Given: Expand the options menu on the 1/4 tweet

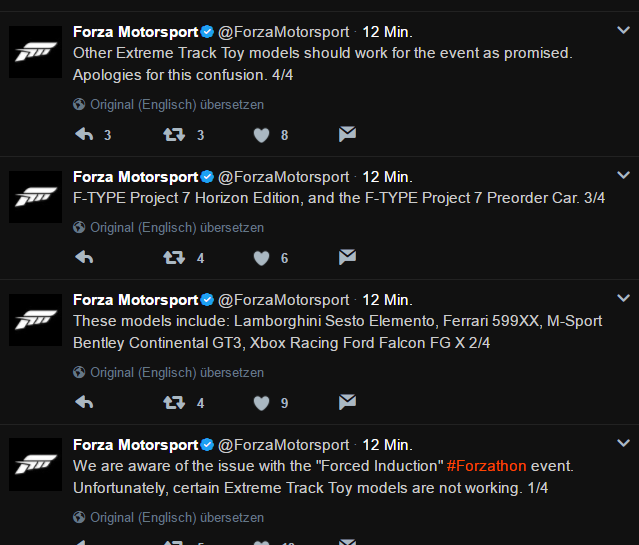Looking at the screenshot, I should tap(623, 444).
